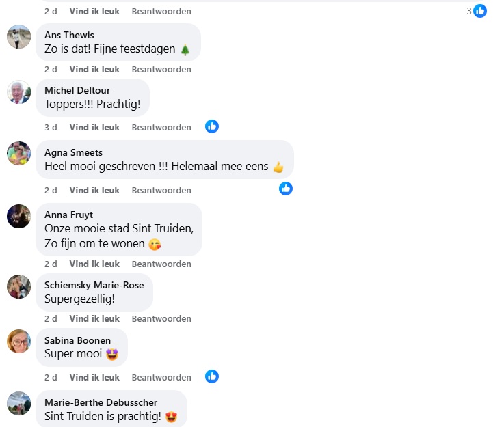Click Beantwoorden under Agna Smeets' comment

tap(161, 190)
